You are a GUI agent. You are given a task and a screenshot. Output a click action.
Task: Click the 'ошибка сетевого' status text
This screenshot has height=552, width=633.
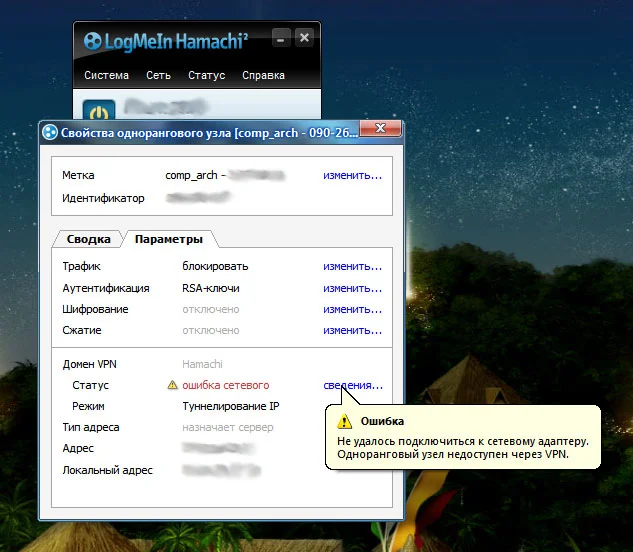click(226, 385)
